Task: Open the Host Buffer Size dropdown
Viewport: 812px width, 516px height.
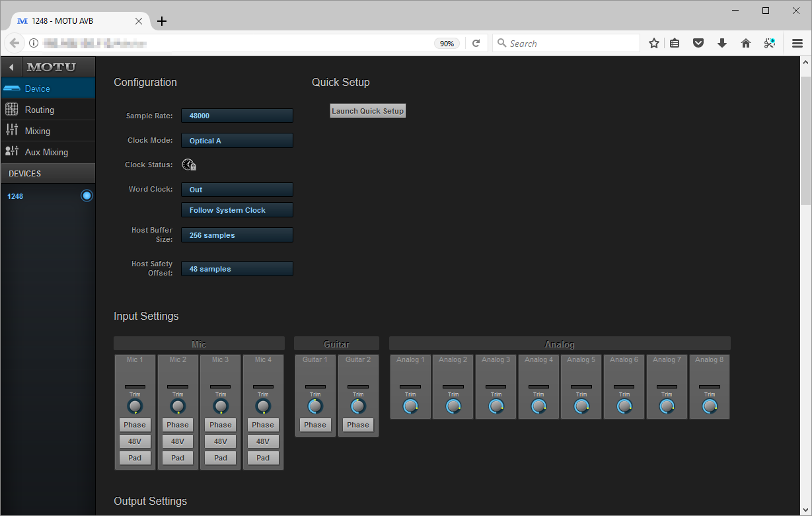Action: [x=237, y=235]
